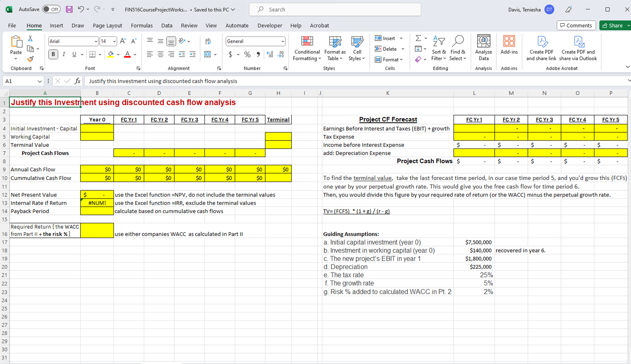Open the Name Box dropdown arrow

pos(40,81)
